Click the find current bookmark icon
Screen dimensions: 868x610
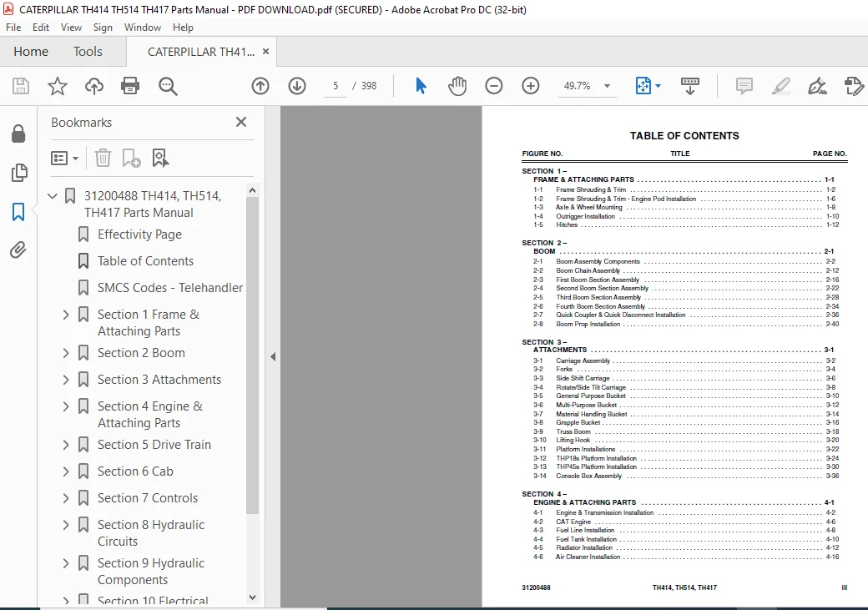(x=160, y=159)
